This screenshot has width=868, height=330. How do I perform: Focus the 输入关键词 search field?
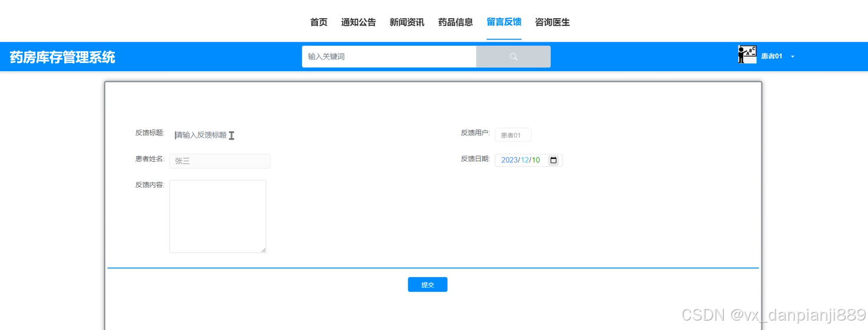(x=389, y=56)
